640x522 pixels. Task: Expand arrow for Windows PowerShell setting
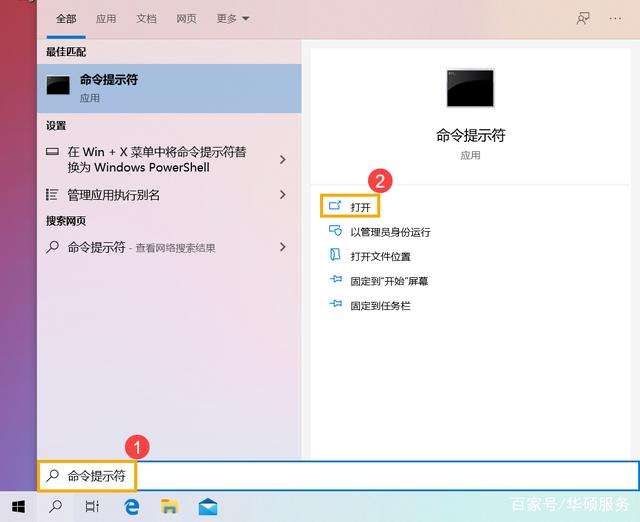(282, 160)
